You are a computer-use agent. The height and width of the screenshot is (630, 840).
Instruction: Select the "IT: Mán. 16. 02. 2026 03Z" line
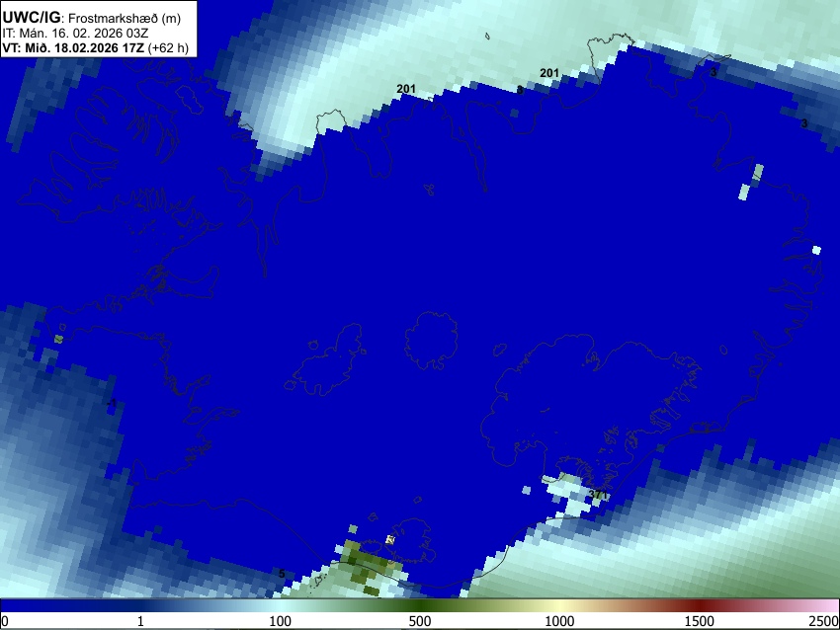click(75, 34)
